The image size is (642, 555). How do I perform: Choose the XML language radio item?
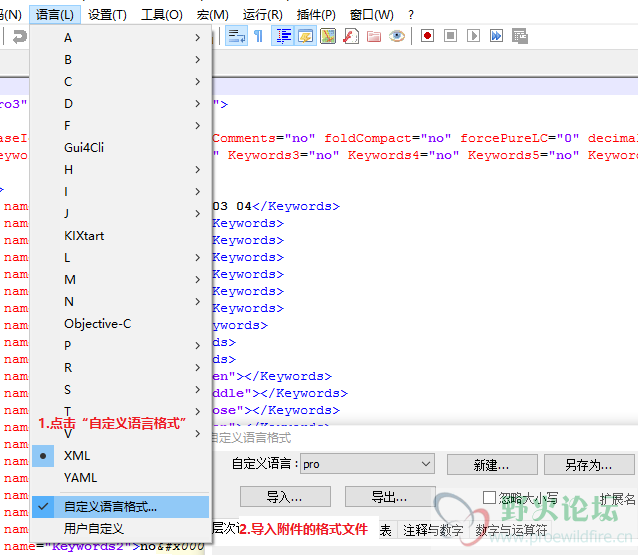click(121, 456)
